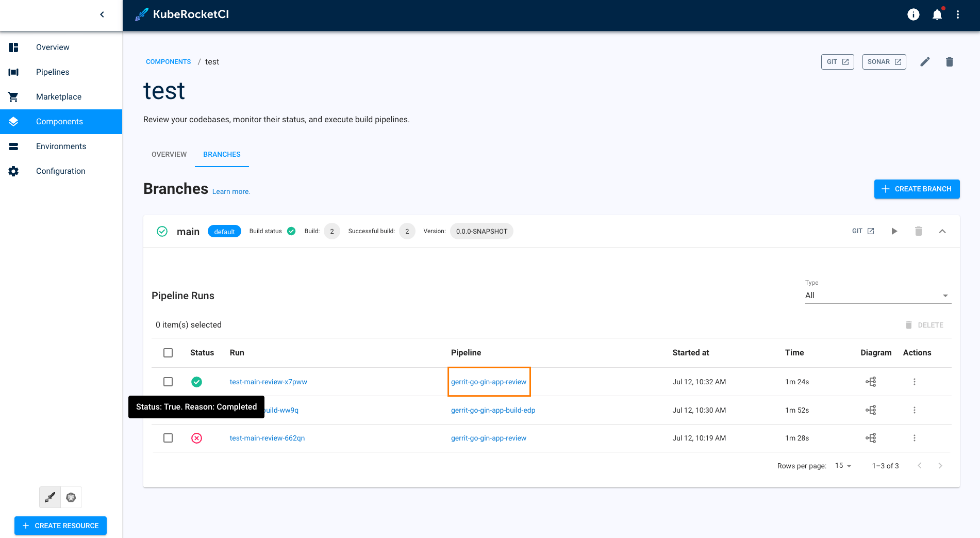This screenshot has width=980, height=538.
Task: Open the rows per page dropdown
Action: 843,466
